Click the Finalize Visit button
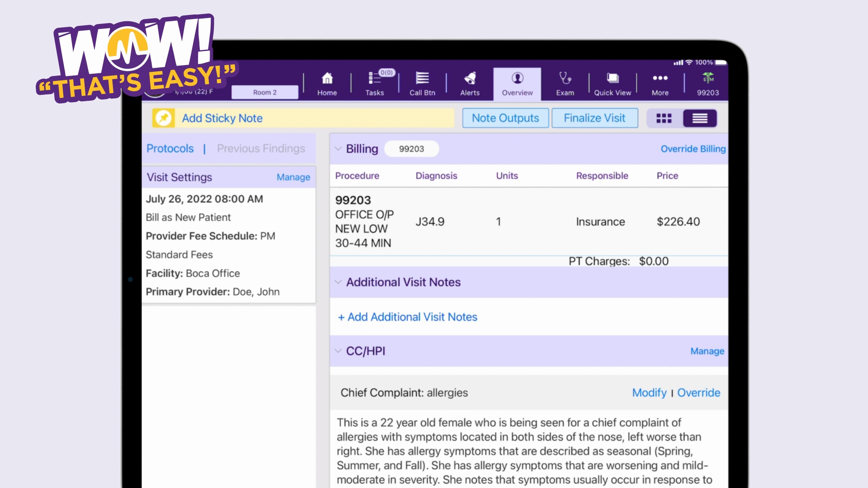Image resolution: width=868 pixels, height=488 pixels. coord(594,118)
